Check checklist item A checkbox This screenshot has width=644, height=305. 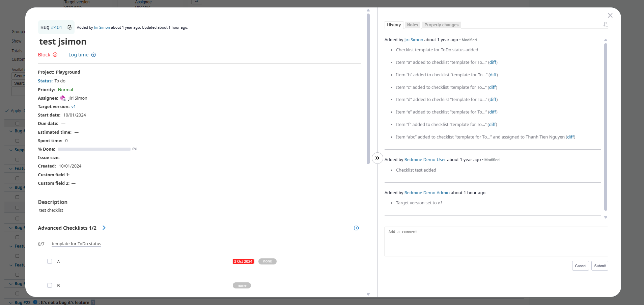click(x=50, y=261)
